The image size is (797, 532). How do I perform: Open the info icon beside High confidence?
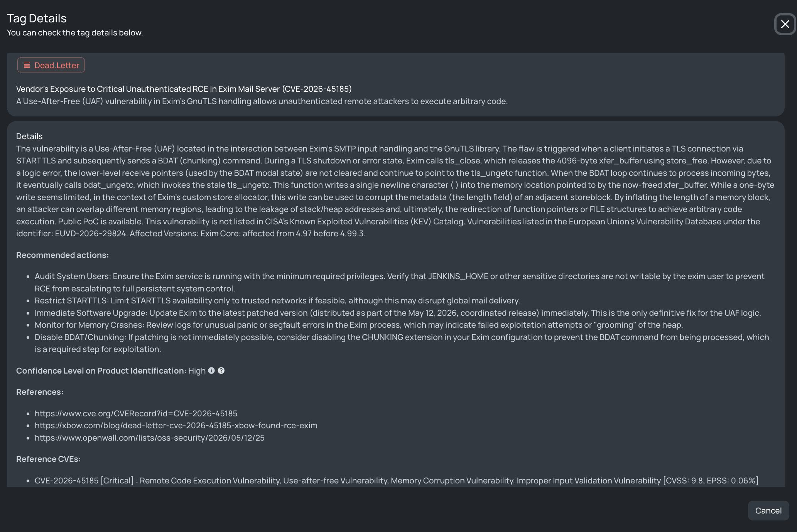211,370
